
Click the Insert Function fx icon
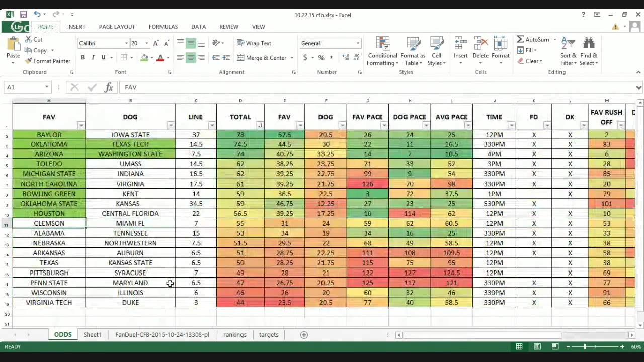(109, 87)
